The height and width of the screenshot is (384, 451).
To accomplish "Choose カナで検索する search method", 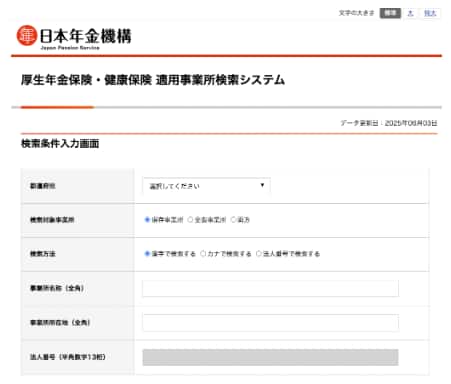I will point(203,254).
